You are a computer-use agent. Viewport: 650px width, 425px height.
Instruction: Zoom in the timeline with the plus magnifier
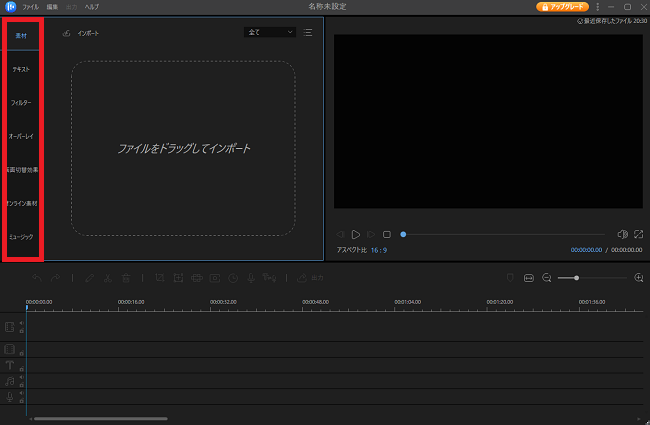[x=639, y=278]
